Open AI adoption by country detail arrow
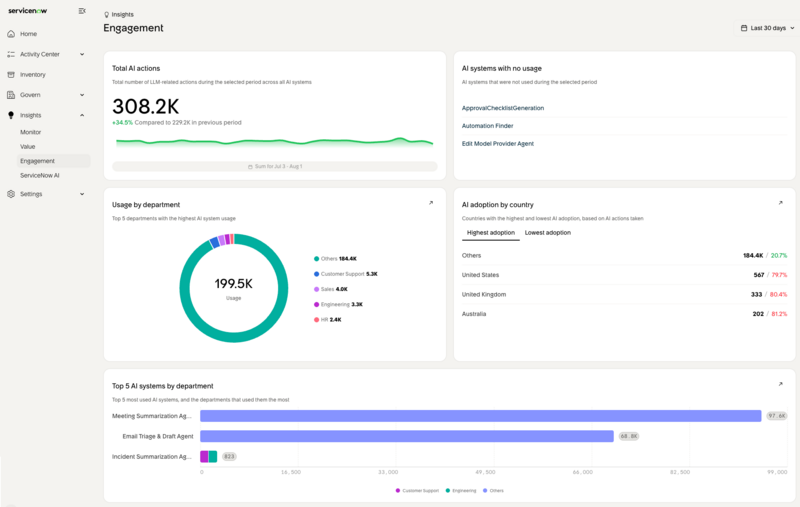 (x=780, y=203)
